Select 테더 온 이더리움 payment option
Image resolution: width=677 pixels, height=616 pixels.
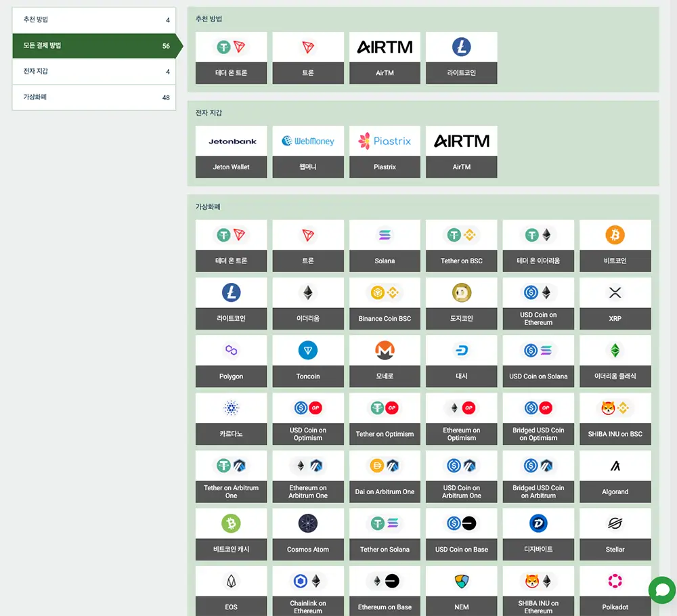(x=538, y=246)
